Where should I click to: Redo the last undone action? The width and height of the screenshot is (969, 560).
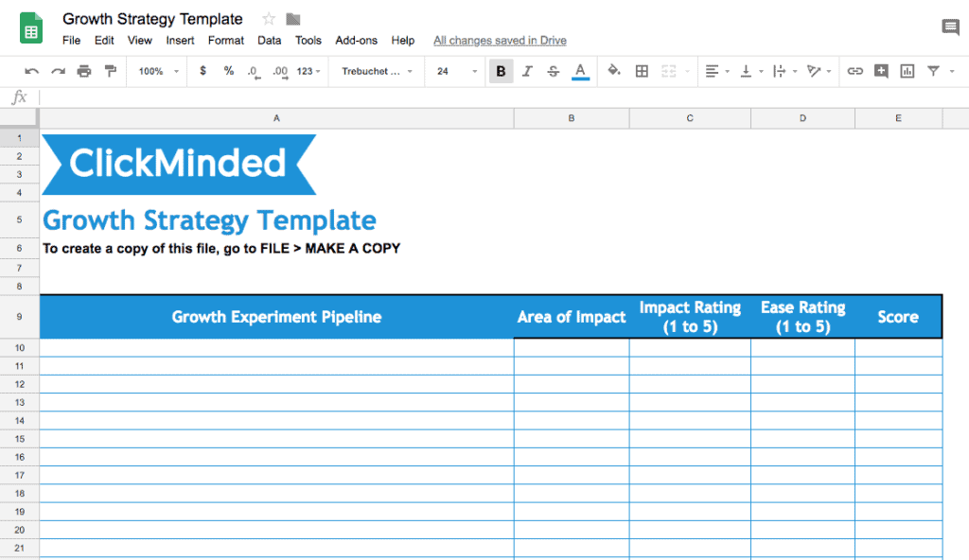(58, 71)
